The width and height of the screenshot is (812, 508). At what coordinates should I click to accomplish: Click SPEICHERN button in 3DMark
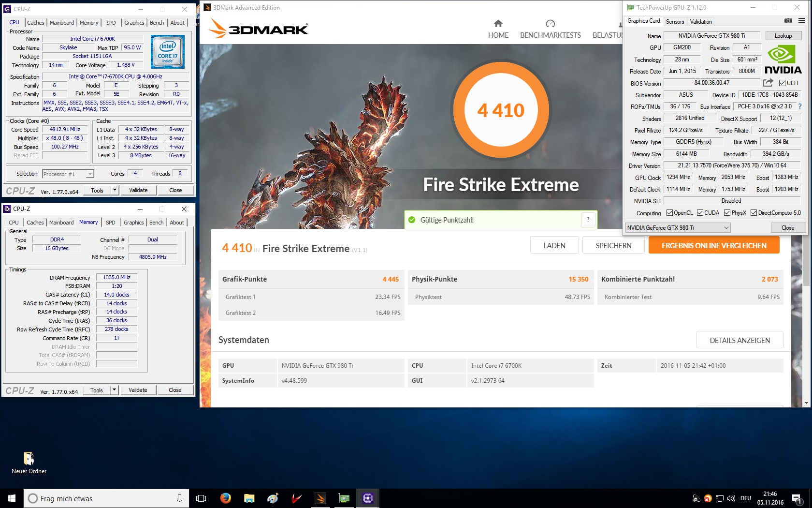(x=613, y=245)
